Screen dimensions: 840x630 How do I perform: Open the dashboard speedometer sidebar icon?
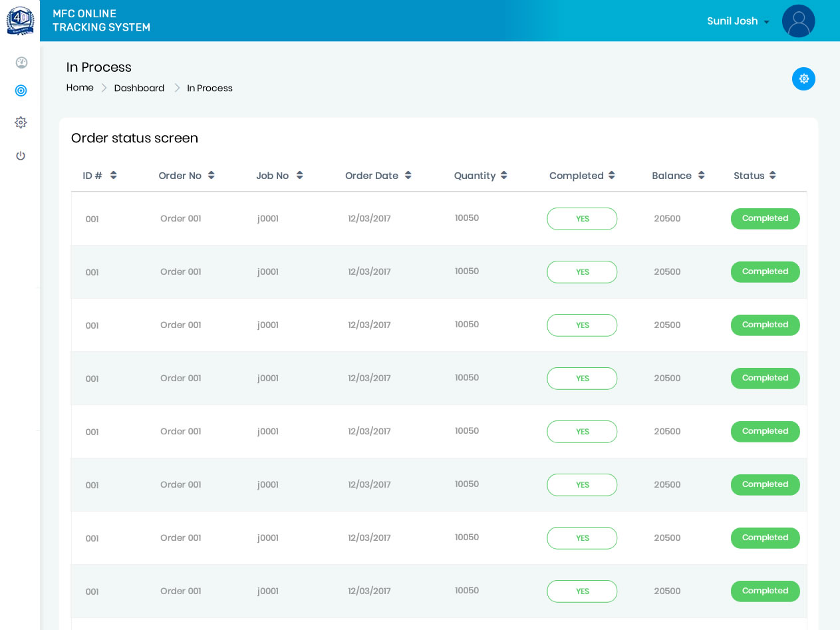click(21, 63)
